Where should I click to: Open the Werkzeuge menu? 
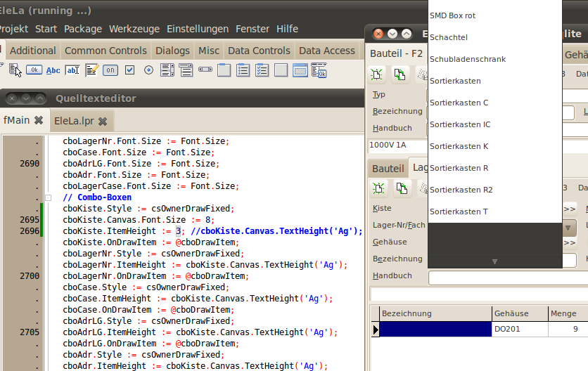coord(134,29)
